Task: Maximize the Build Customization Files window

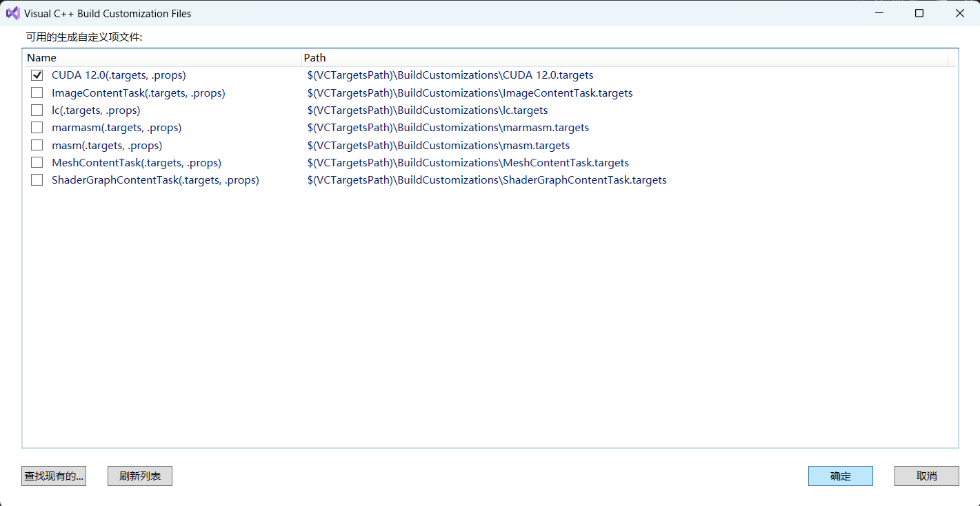Action: point(919,13)
